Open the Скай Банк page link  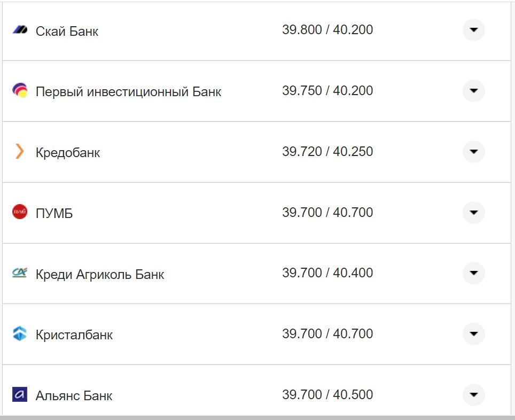(x=66, y=31)
